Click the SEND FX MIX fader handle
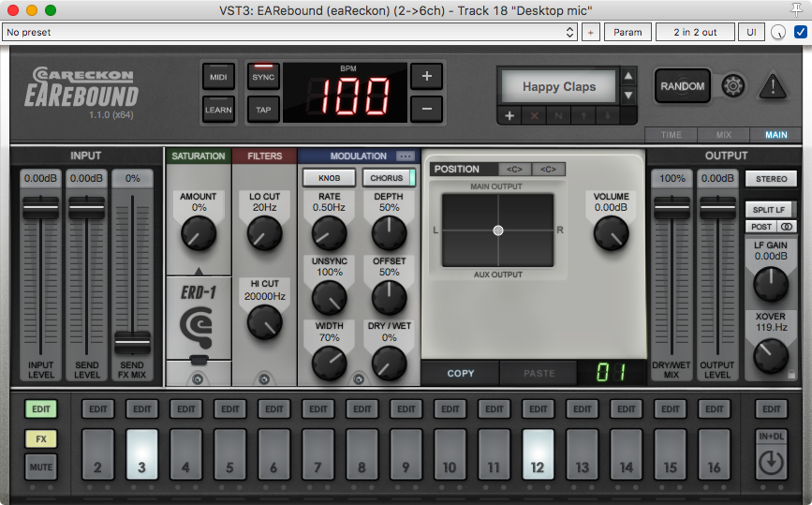The height and width of the screenshot is (505, 812). [x=132, y=342]
